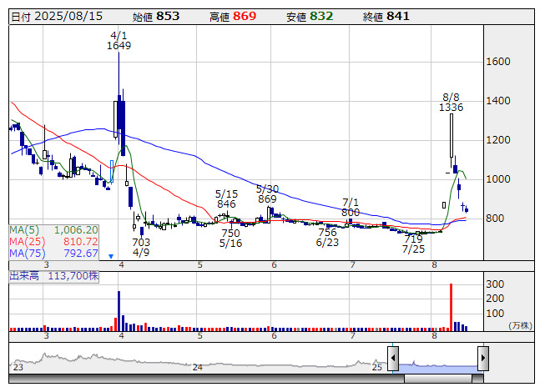Viewport: 545px width, 392px height.
Task: Click the 7/1 800 price label
Action: [351, 208]
